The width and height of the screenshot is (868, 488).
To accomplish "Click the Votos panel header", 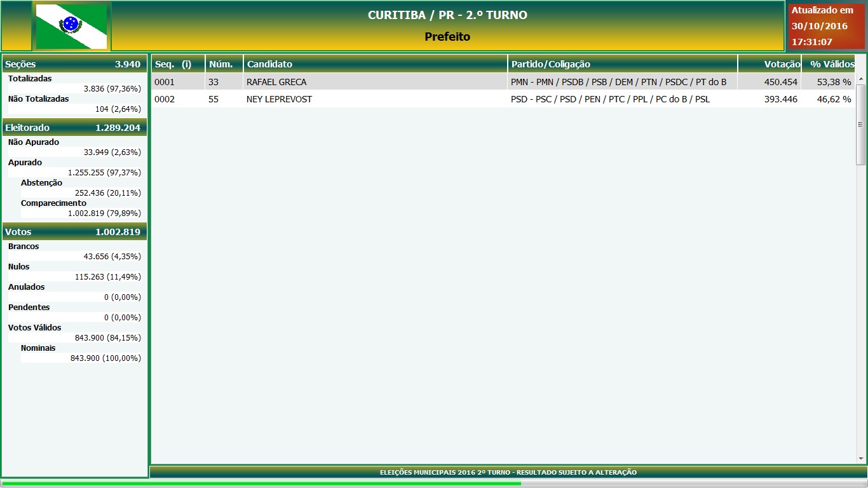I will coord(74,232).
